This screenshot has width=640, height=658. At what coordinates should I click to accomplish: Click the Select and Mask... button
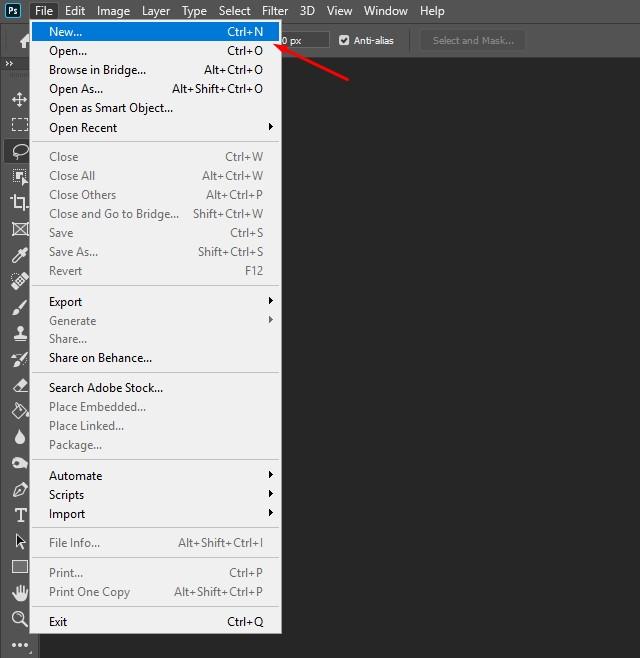tap(473, 40)
